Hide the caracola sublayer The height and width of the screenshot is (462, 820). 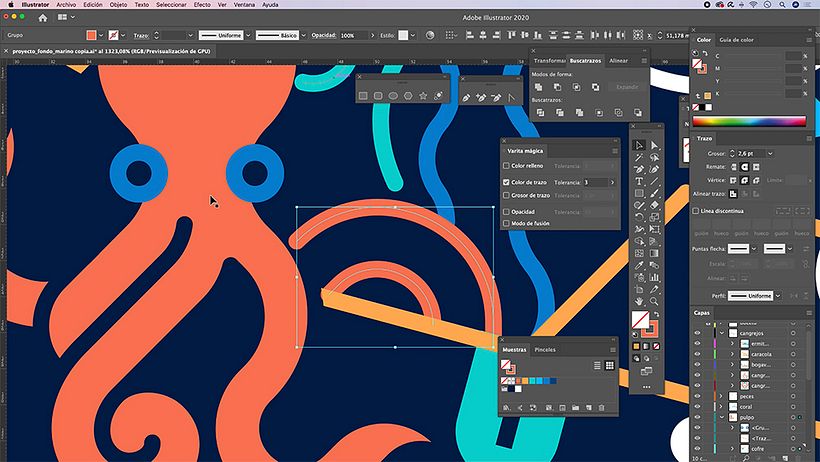click(698, 354)
